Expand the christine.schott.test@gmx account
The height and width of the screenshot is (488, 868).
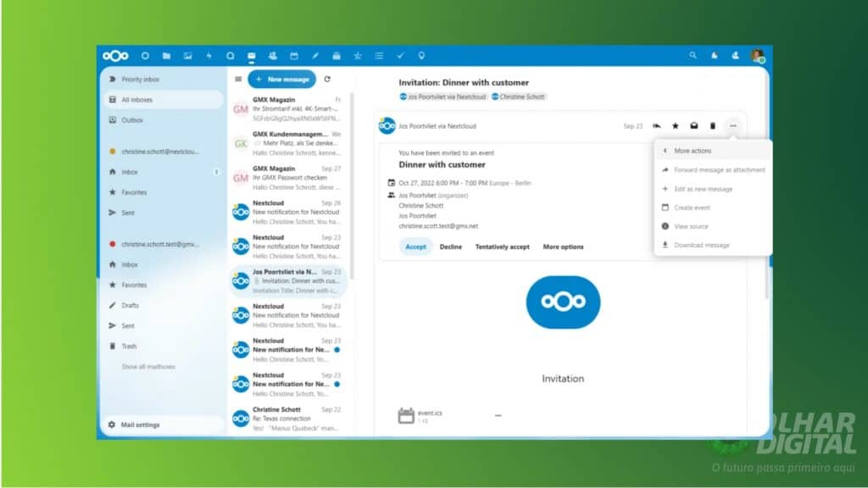[164, 244]
